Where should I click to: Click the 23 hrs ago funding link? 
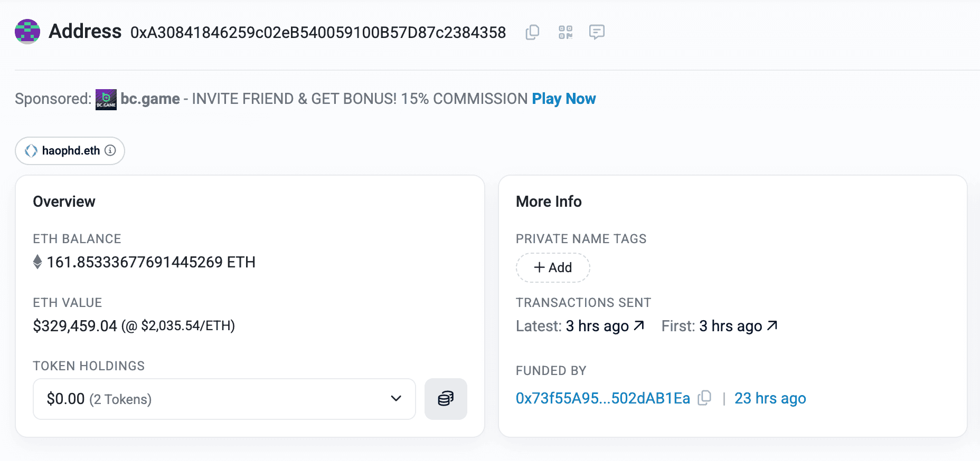point(770,398)
